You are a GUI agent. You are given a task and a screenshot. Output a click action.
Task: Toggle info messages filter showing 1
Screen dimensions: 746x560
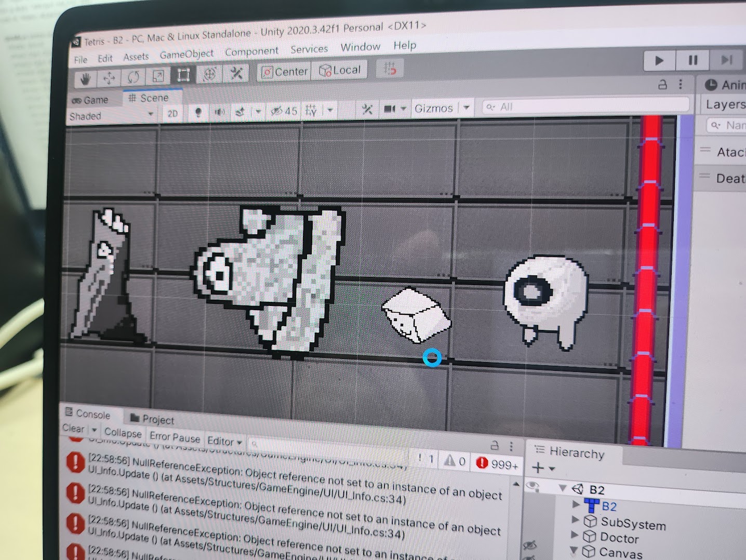425,458
